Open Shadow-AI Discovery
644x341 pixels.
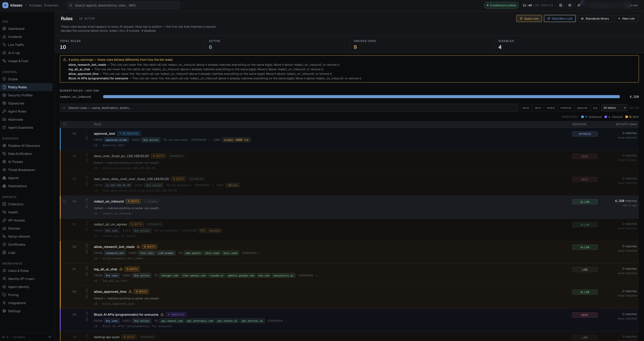(26, 146)
